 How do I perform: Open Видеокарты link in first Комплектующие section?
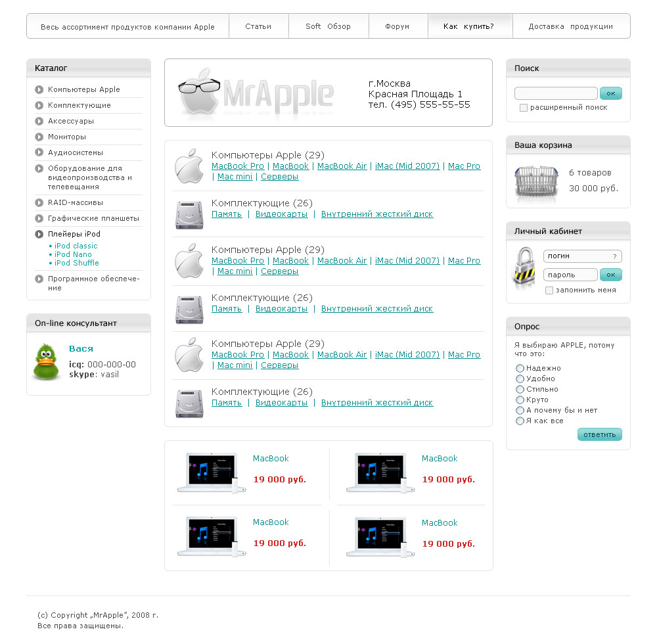[x=282, y=214]
